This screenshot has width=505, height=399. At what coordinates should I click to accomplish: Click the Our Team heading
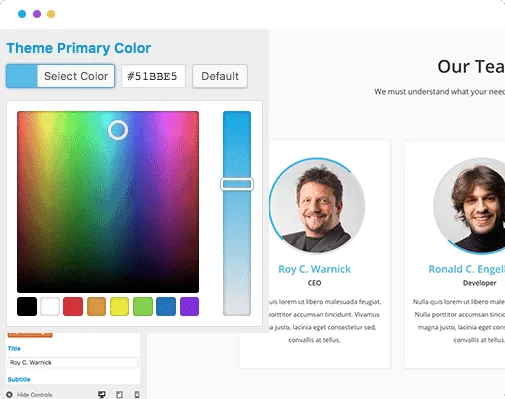(471, 67)
